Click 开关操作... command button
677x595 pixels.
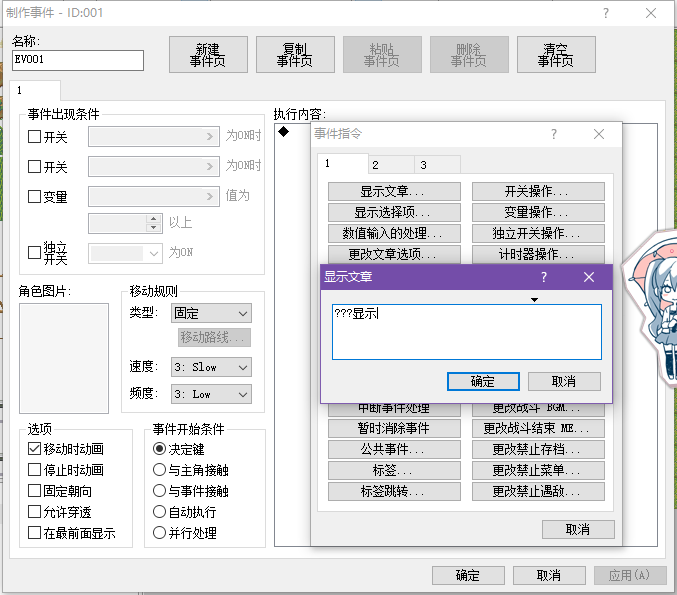pos(538,191)
